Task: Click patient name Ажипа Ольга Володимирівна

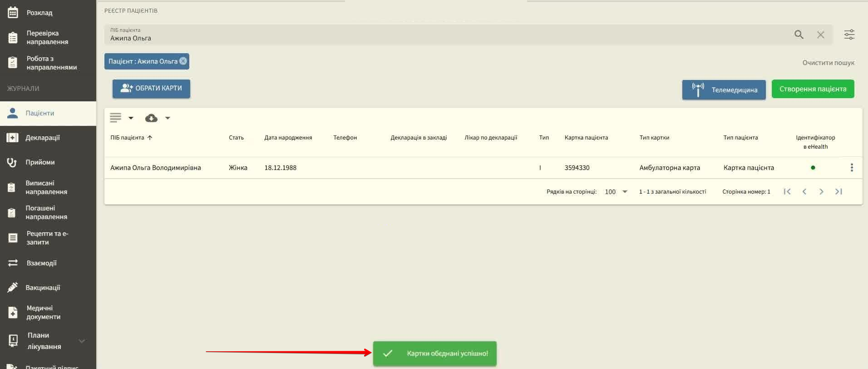Action: pos(155,168)
